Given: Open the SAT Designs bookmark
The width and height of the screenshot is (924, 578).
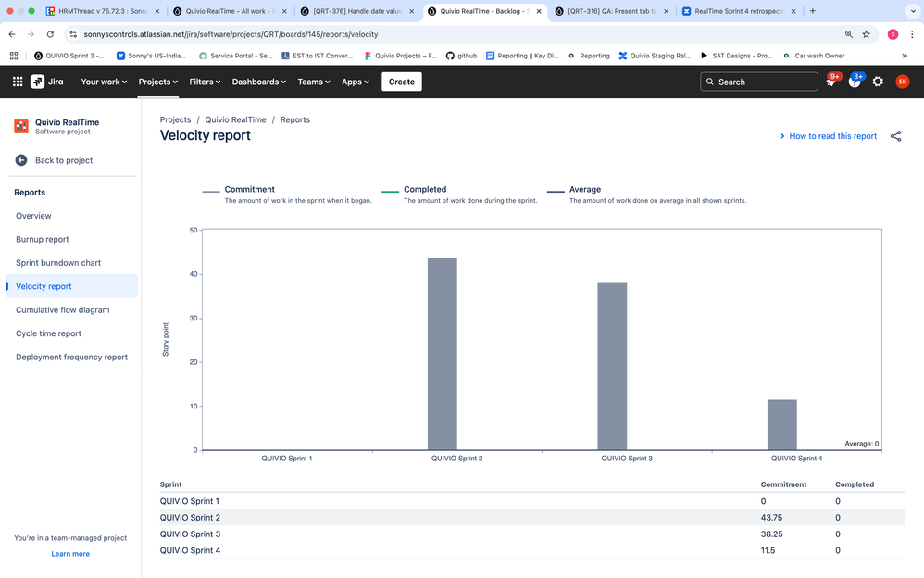Looking at the screenshot, I should pyautogui.click(x=736, y=56).
